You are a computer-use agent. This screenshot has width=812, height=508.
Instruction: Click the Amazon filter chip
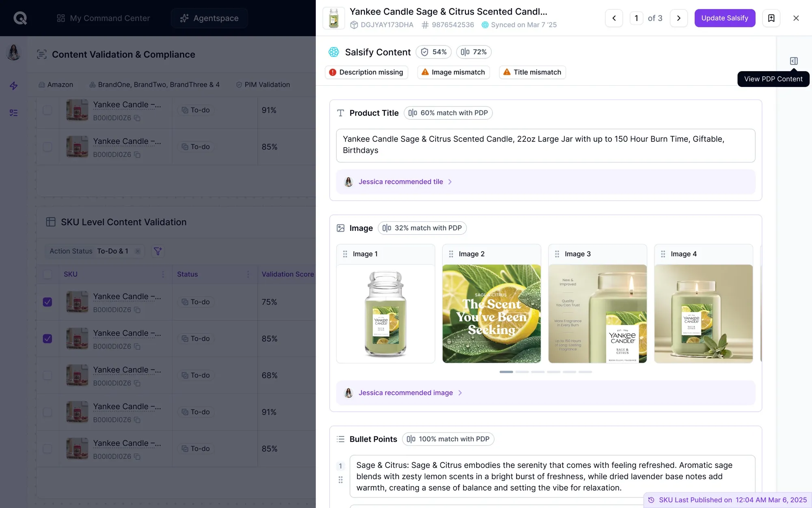(x=56, y=85)
